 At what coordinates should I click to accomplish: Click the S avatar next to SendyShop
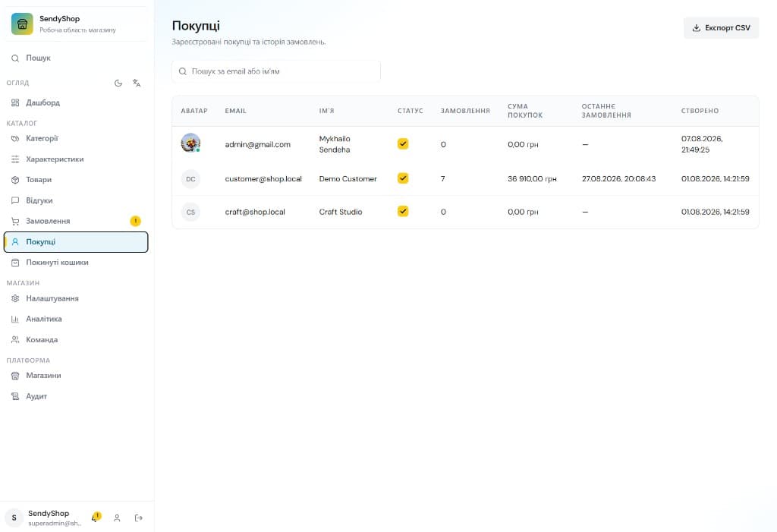(x=14, y=518)
